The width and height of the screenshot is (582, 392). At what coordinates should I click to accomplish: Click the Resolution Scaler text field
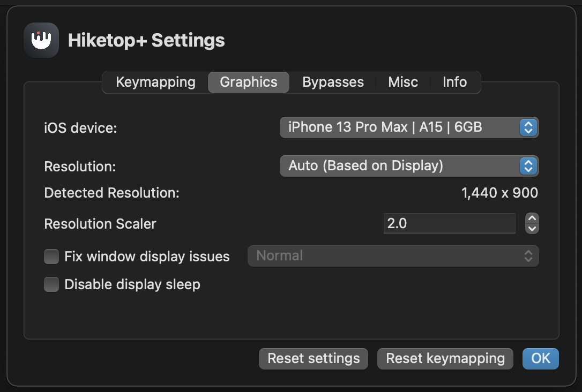(449, 223)
